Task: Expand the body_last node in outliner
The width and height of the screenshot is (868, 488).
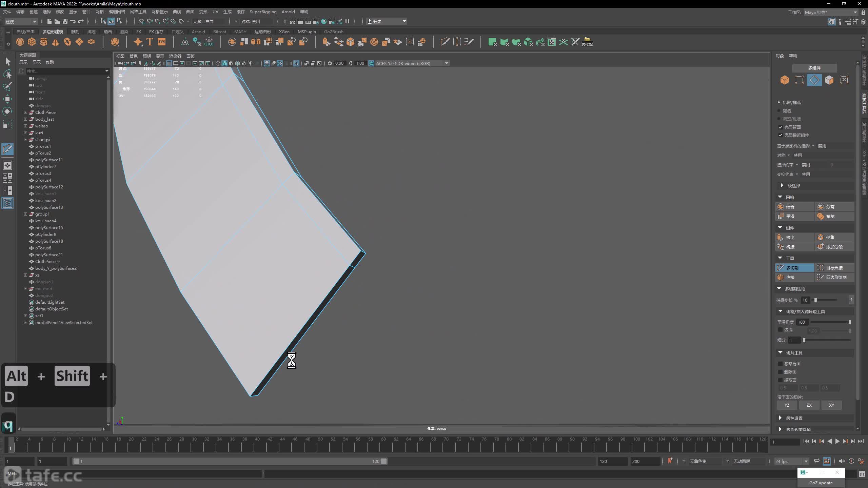Action: [25, 119]
